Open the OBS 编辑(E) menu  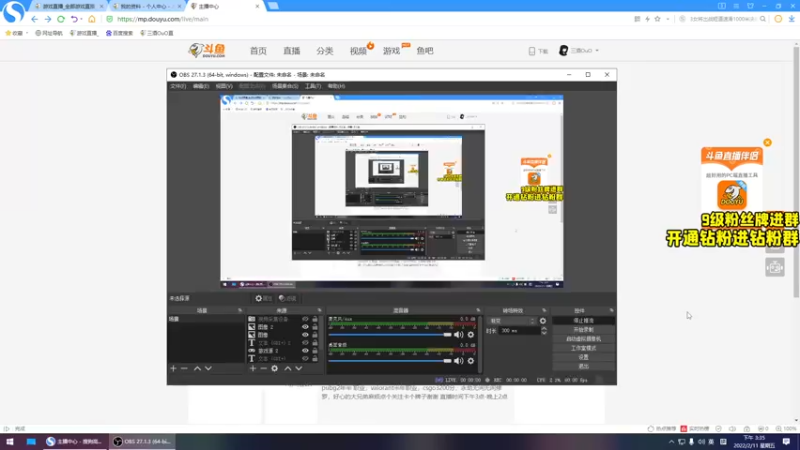coord(201,86)
